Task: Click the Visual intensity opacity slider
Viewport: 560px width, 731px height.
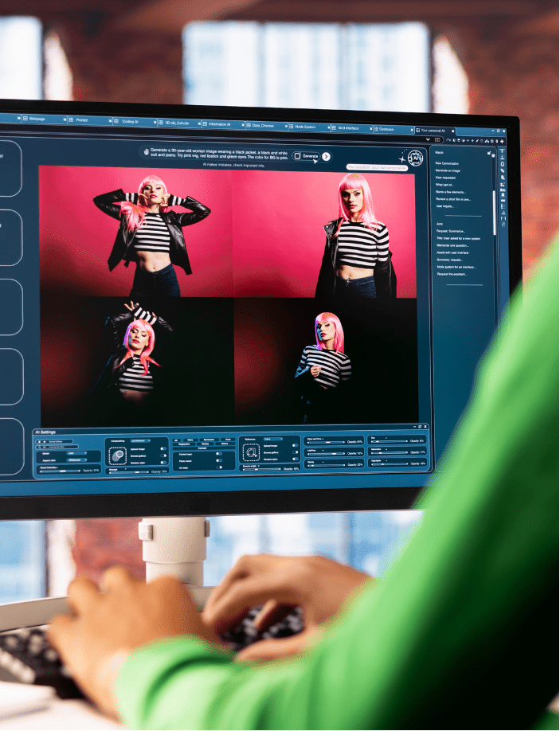Action: click(x=59, y=471)
